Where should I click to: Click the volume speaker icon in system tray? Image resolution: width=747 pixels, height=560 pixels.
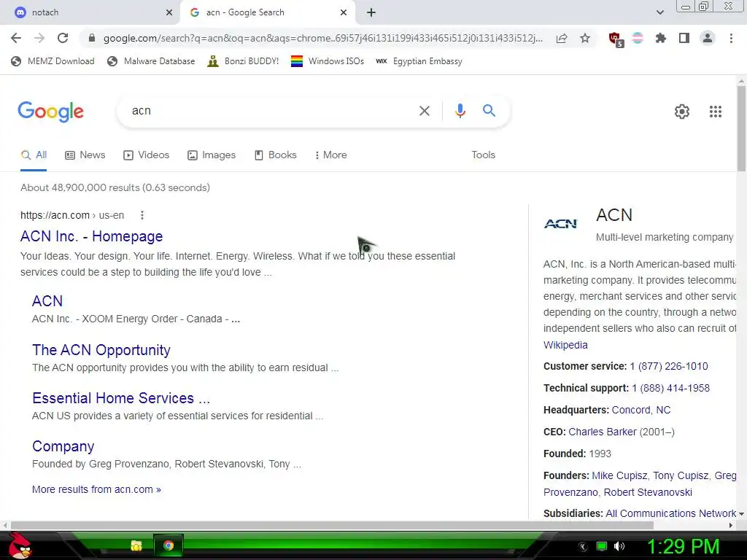coord(619,546)
